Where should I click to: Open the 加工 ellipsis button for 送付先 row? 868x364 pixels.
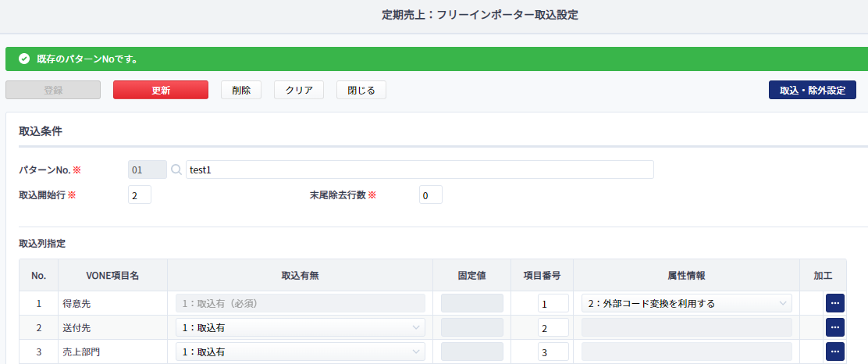(834, 327)
